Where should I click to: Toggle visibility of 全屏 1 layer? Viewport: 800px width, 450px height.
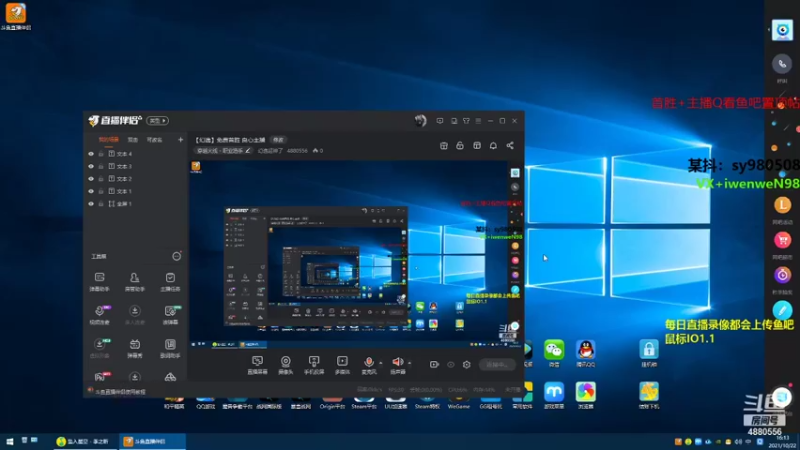point(91,204)
